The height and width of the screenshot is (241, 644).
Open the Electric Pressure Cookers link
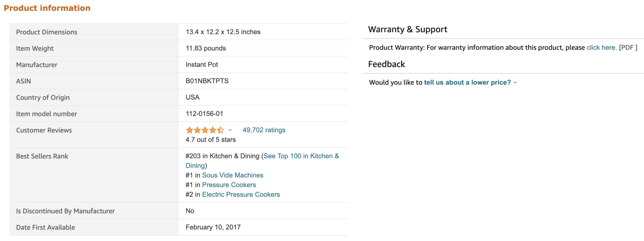(241, 194)
